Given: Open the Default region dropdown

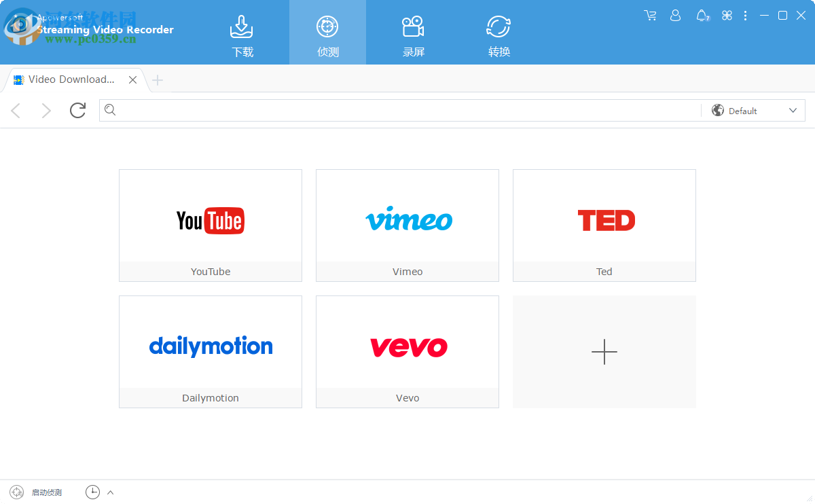Looking at the screenshot, I should point(754,110).
